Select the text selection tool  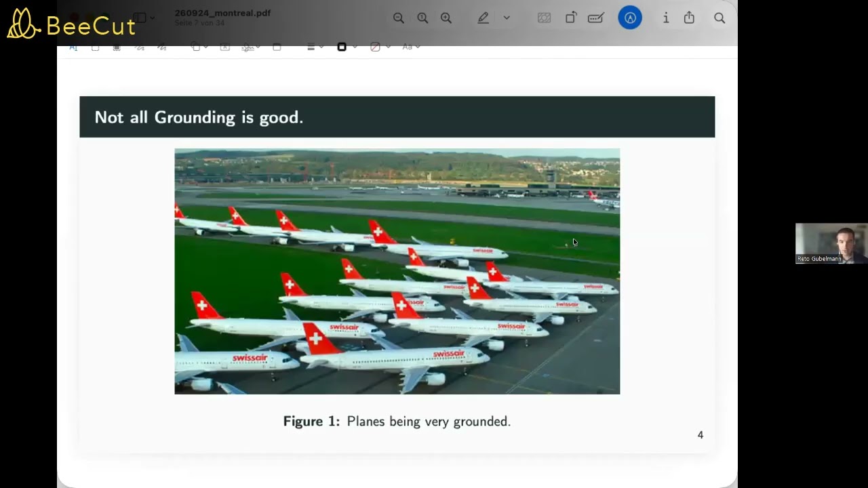pyautogui.click(x=73, y=47)
